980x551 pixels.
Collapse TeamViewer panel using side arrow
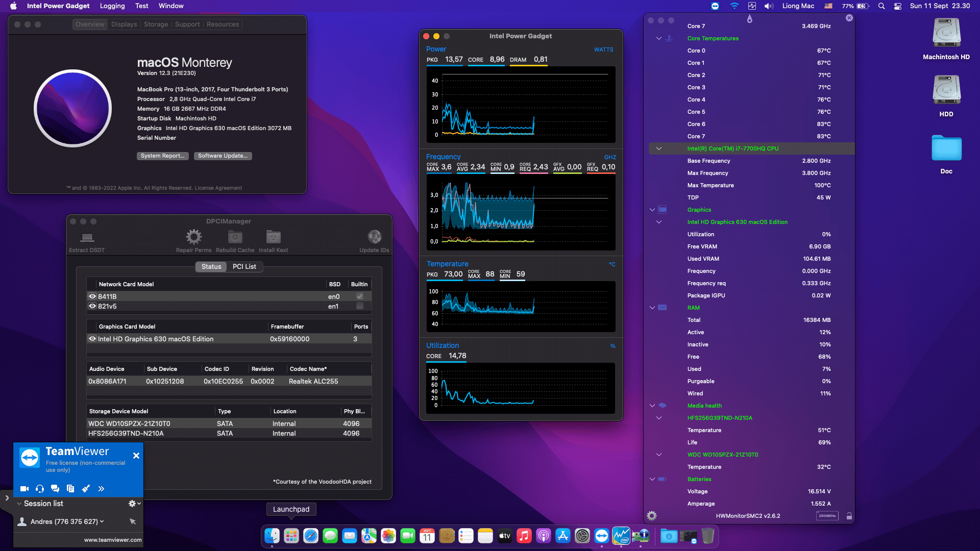(7, 498)
